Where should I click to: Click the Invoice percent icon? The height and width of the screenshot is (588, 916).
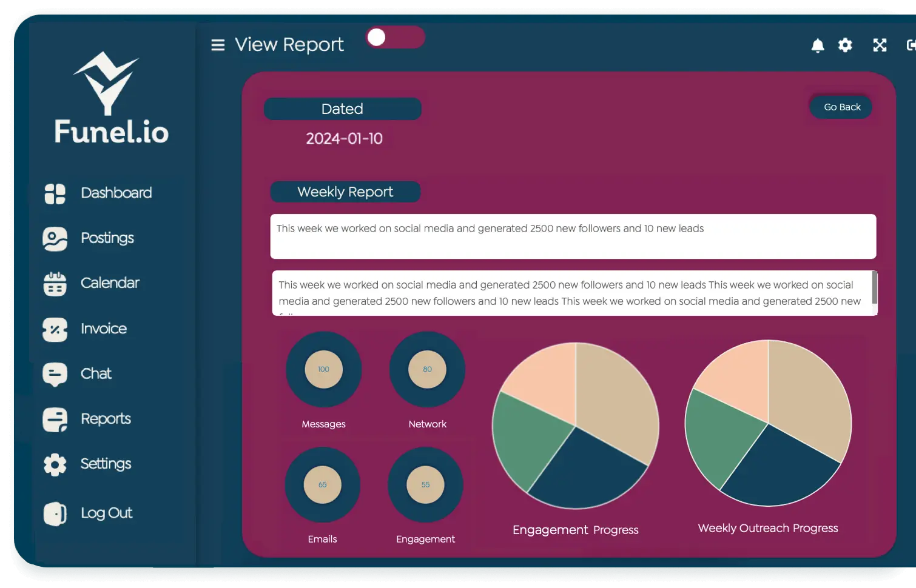(x=55, y=329)
